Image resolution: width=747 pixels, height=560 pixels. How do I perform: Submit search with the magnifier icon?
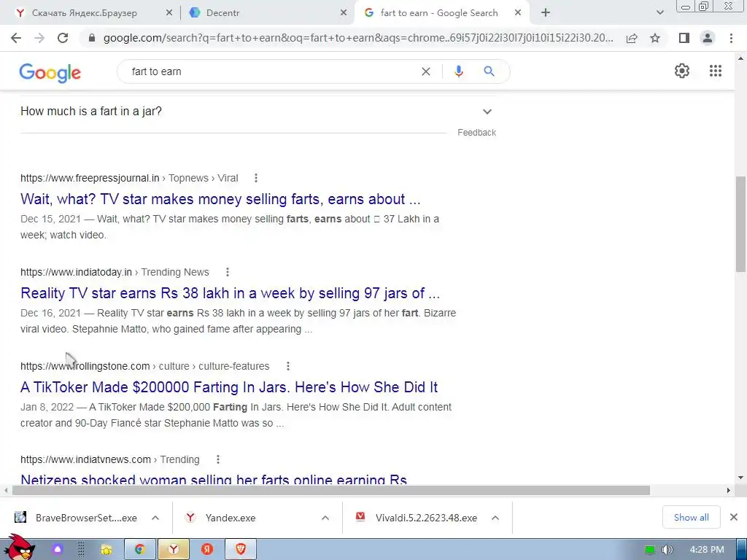click(x=489, y=71)
